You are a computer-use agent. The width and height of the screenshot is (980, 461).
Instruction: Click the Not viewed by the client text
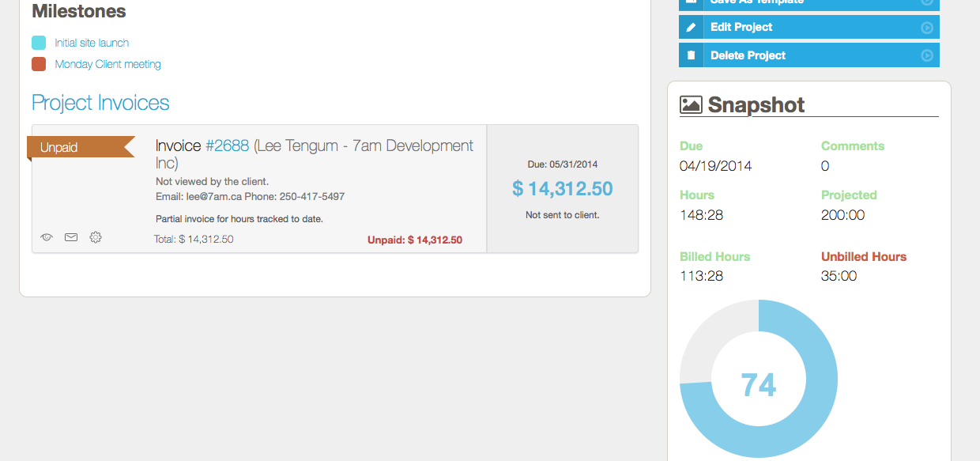click(x=212, y=182)
